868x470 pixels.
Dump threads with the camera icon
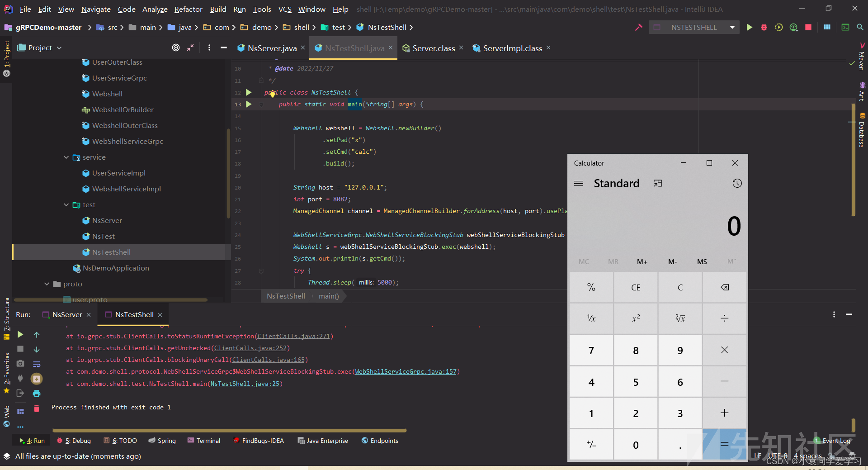20,363
